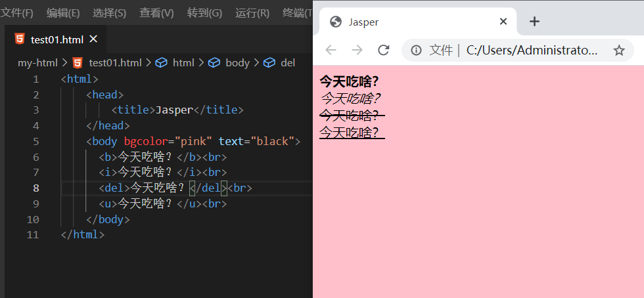644x298 pixels.
Task: Close the test01.html editor tab
Action: coord(93,39)
